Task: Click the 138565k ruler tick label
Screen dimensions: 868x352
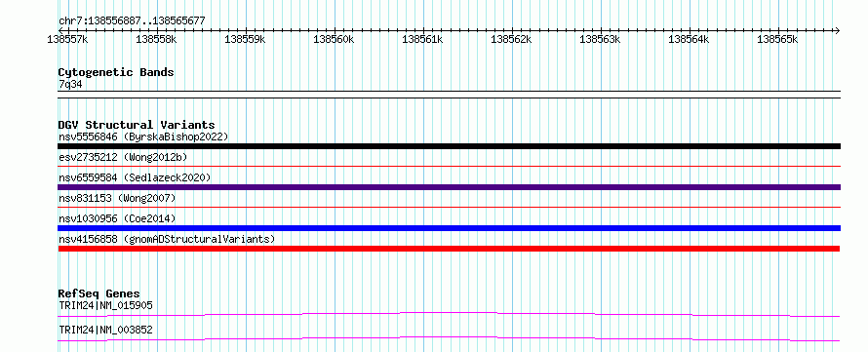Action: point(777,39)
